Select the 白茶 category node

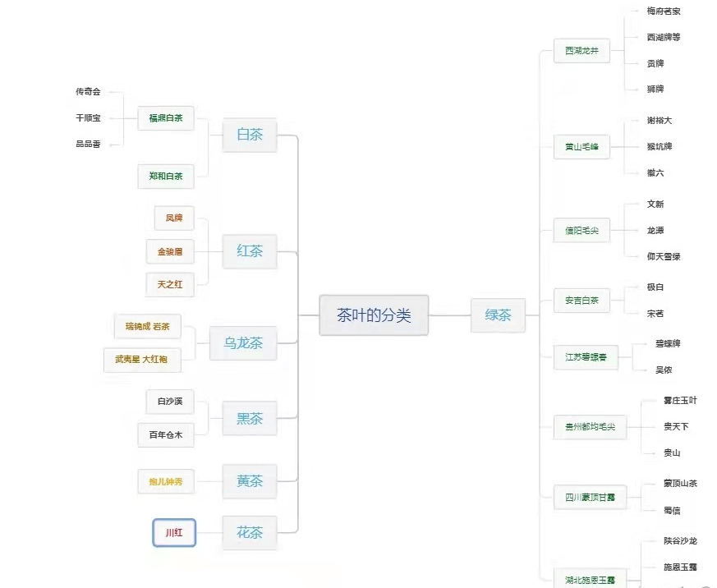pyautogui.click(x=250, y=135)
